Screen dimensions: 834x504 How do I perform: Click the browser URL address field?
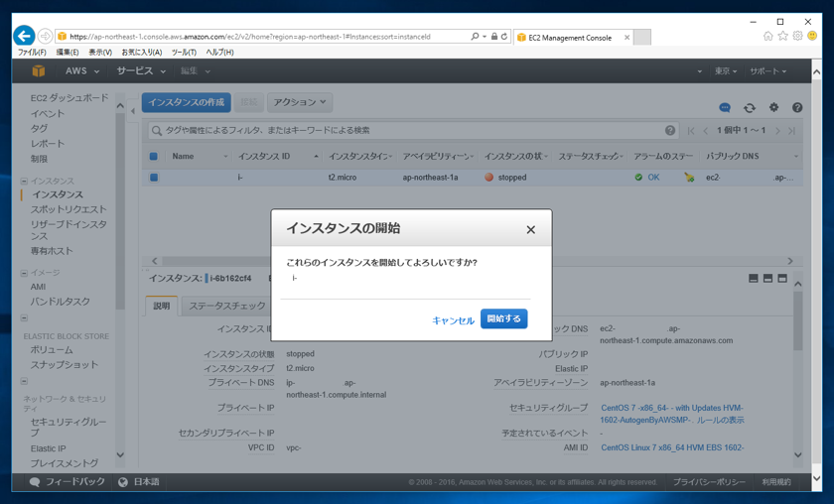tap(262, 37)
